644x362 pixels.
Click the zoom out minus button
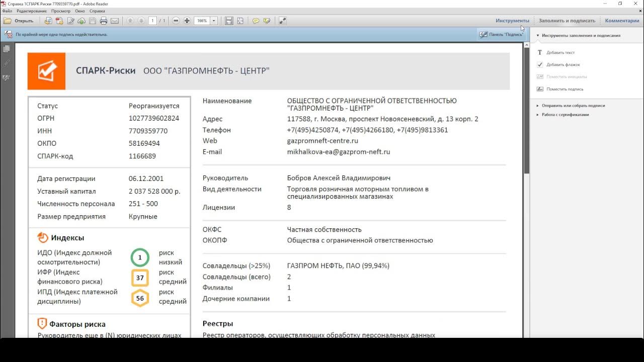click(176, 21)
